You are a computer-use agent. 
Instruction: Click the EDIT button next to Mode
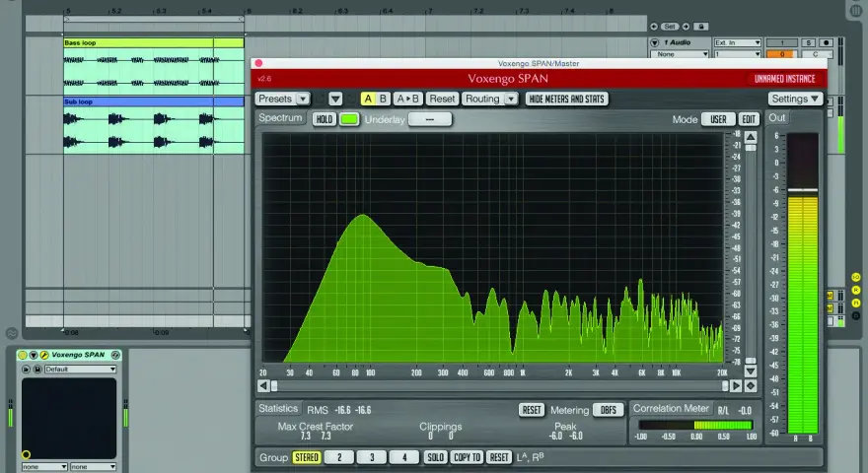click(749, 119)
